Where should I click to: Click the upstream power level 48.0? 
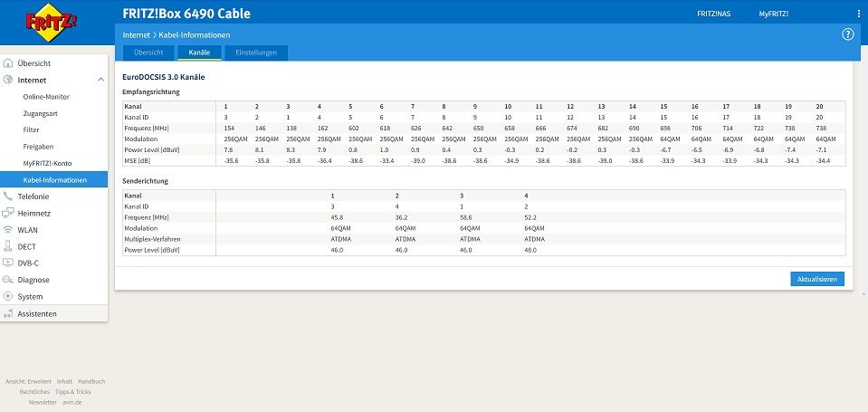(x=530, y=250)
